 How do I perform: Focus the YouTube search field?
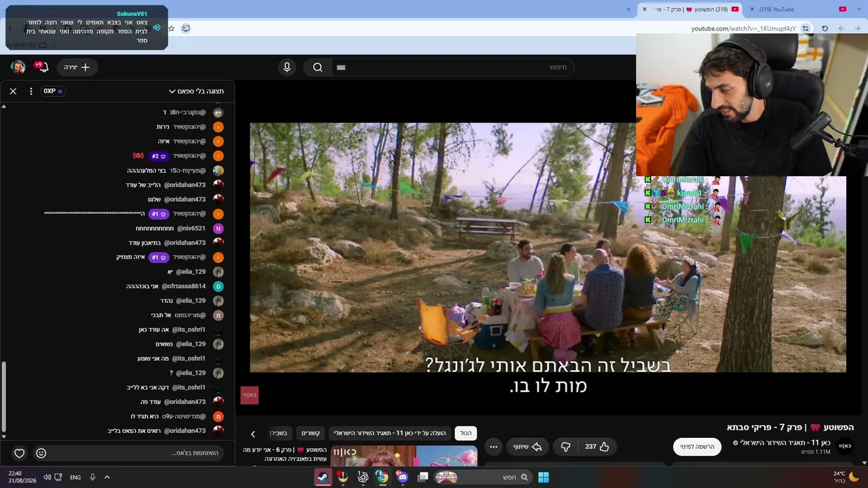(454, 67)
